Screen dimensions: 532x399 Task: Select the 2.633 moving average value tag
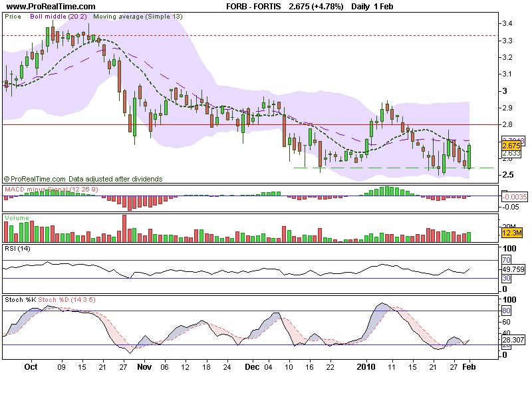tap(511, 154)
